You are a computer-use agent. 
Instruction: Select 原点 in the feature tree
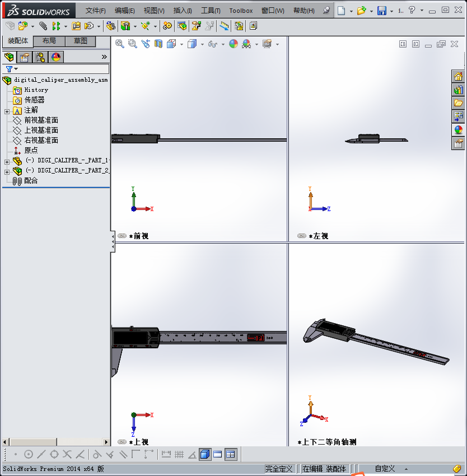[x=26, y=150]
